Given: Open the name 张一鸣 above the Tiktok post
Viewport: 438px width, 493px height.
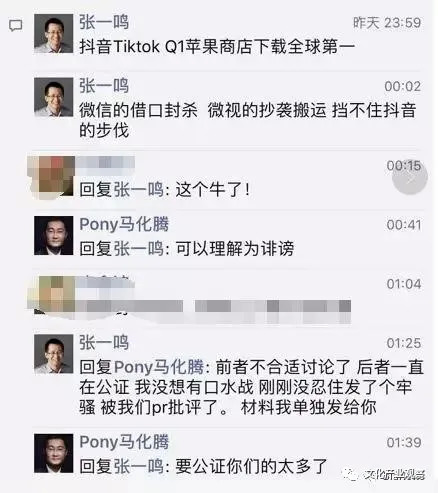Looking at the screenshot, I should [104, 22].
